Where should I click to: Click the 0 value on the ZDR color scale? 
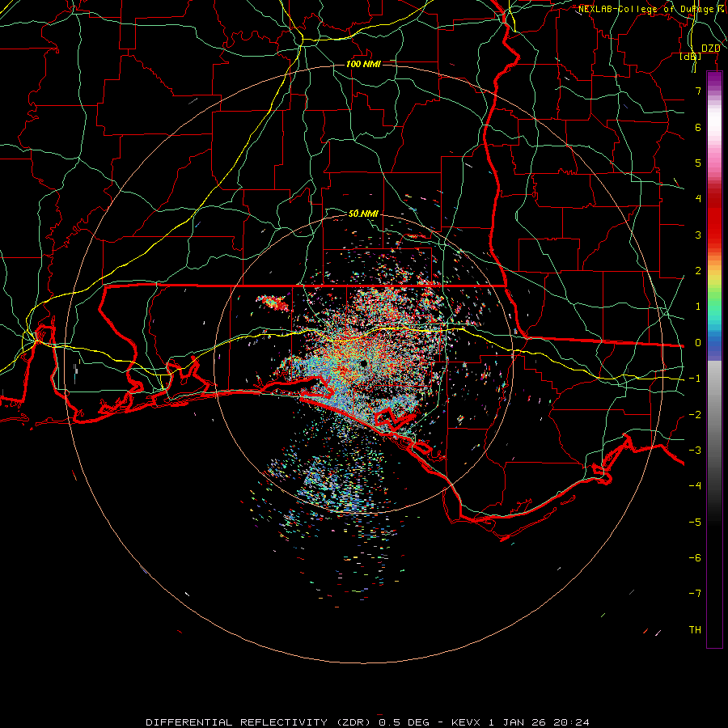coord(698,343)
